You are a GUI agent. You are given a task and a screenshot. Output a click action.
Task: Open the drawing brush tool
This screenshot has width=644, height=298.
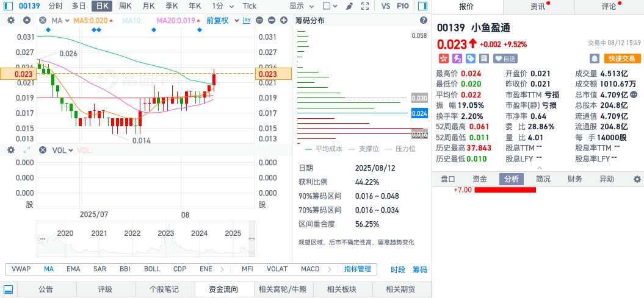(x=349, y=6)
